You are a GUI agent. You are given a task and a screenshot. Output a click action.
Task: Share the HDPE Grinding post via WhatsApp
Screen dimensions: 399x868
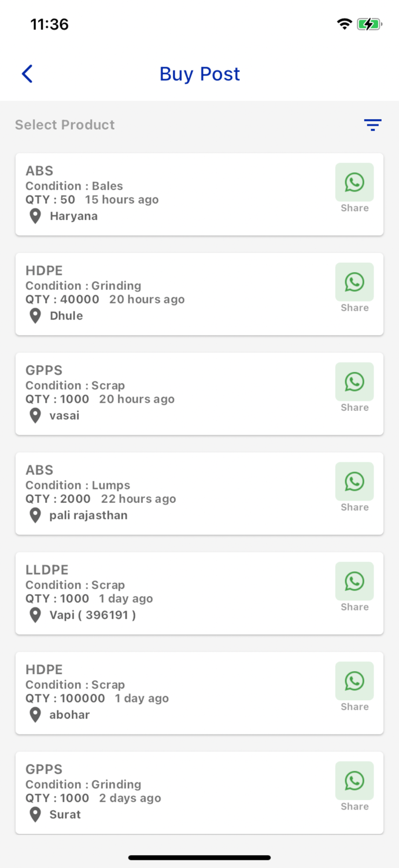(354, 281)
